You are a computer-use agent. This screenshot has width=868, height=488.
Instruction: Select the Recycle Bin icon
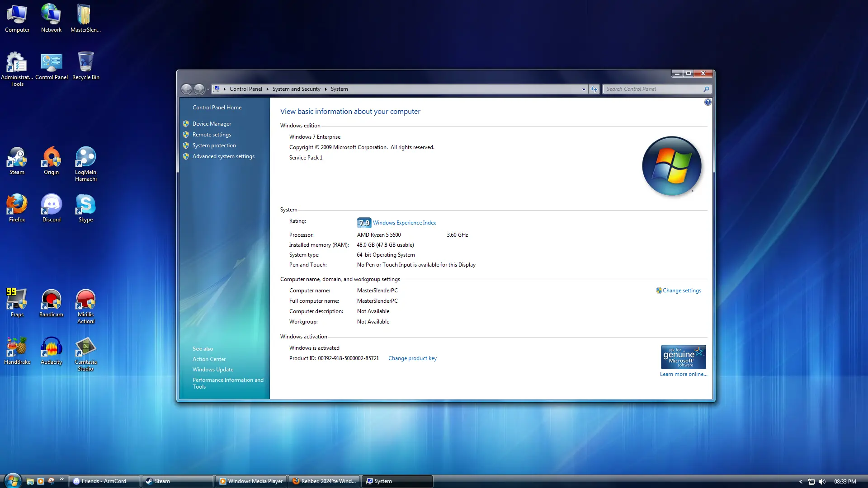click(85, 66)
